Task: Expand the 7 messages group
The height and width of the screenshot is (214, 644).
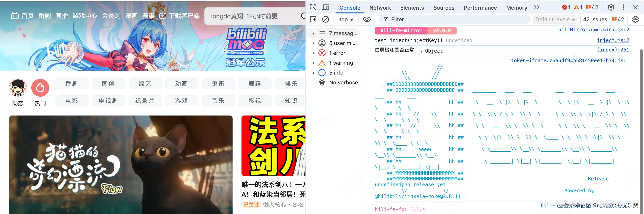Action: (313, 33)
